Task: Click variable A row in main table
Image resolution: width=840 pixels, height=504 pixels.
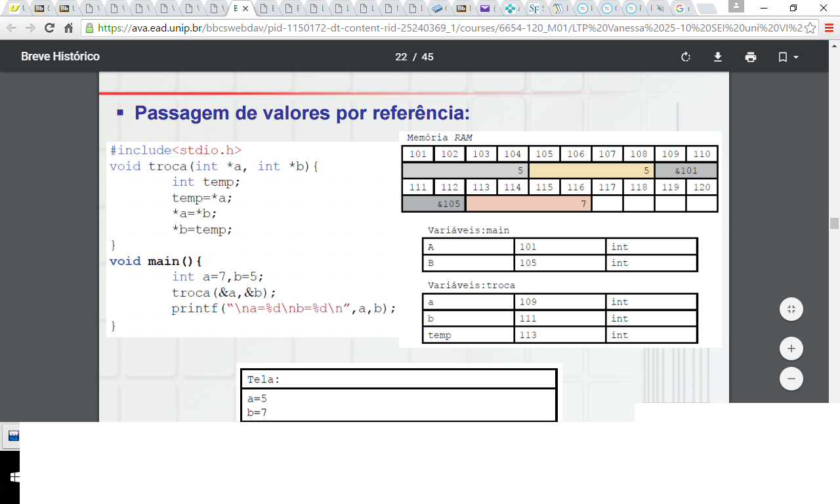Action: click(x=560, y=247)
